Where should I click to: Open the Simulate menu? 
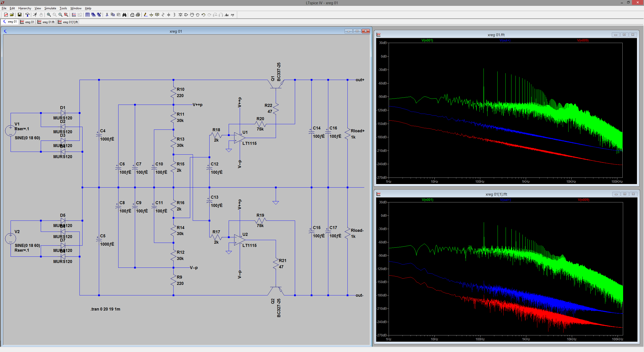50,8
